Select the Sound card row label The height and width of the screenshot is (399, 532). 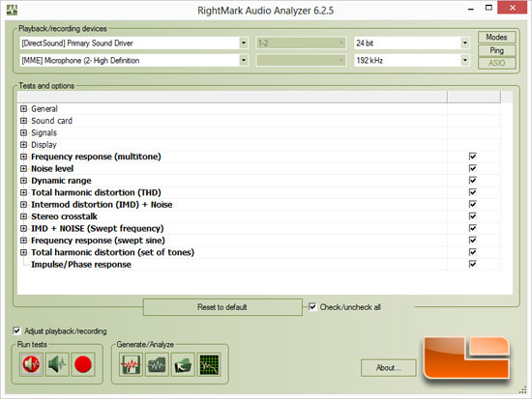[x=51, y=121]
